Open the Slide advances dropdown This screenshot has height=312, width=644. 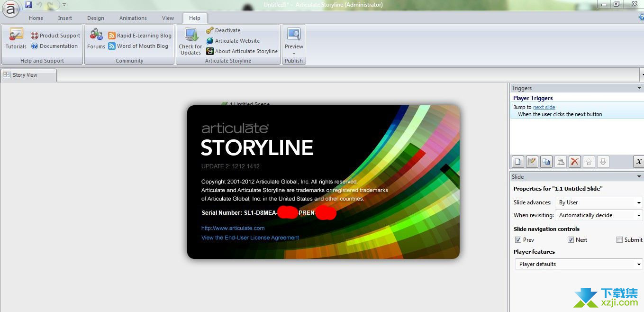click(x=599, y=202)
